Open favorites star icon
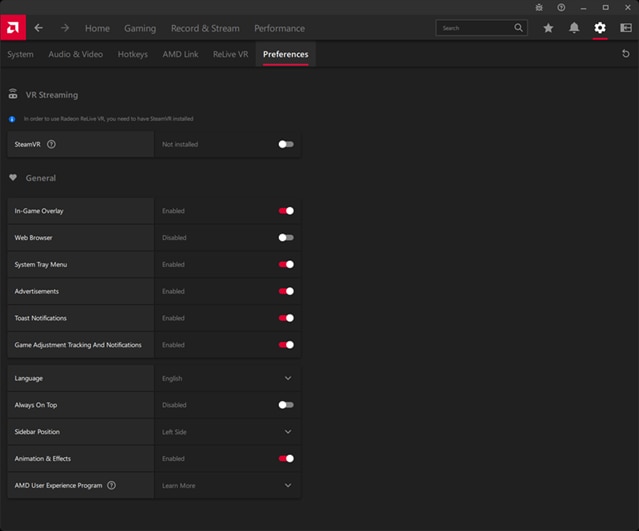 click(x=548, y=28)
